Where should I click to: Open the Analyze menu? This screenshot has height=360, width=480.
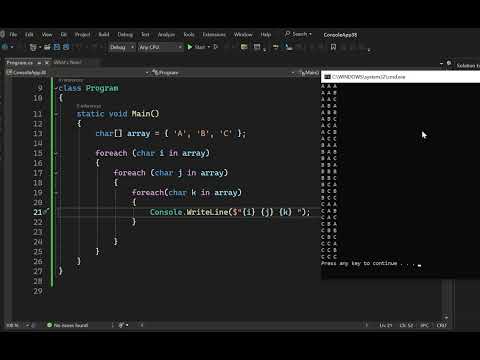(166, 34)
